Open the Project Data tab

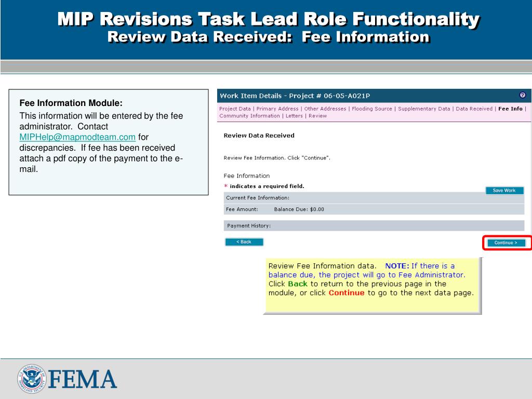[235, 109]
